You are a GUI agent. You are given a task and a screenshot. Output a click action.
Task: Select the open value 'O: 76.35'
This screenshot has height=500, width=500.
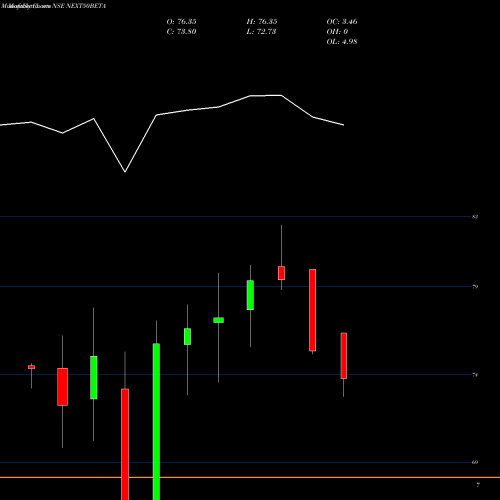tap(181, 21)
